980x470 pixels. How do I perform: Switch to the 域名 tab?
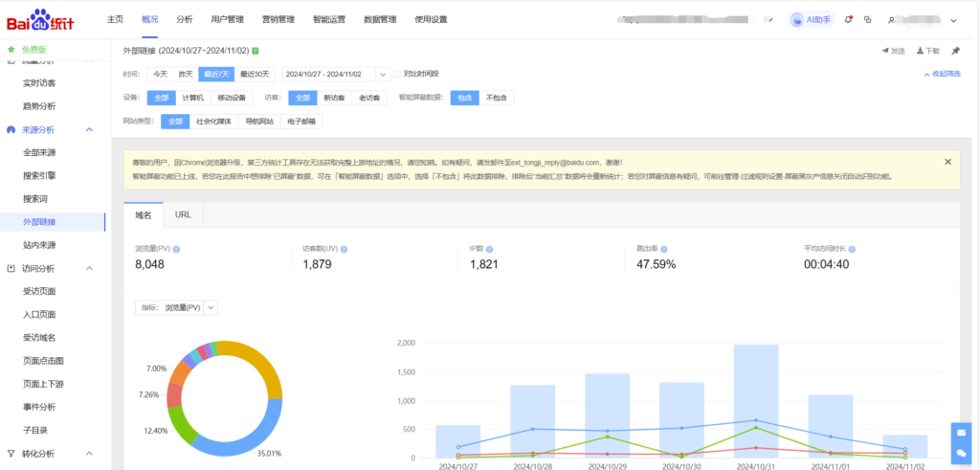(x=144, y=214)
